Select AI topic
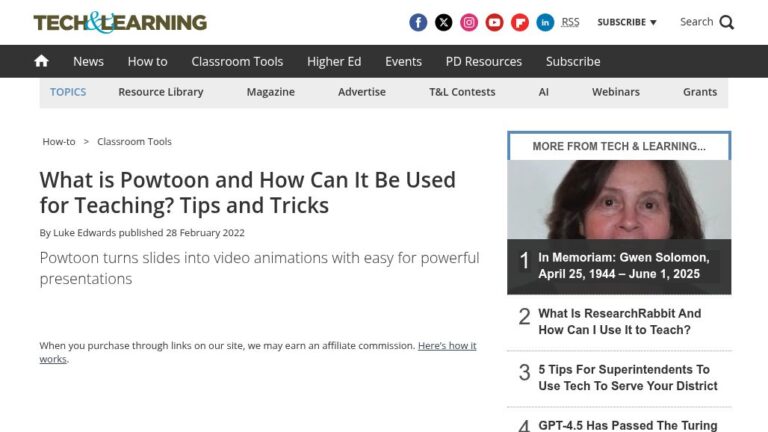Screen dimensions: 768x432 [x=543, y=92]
